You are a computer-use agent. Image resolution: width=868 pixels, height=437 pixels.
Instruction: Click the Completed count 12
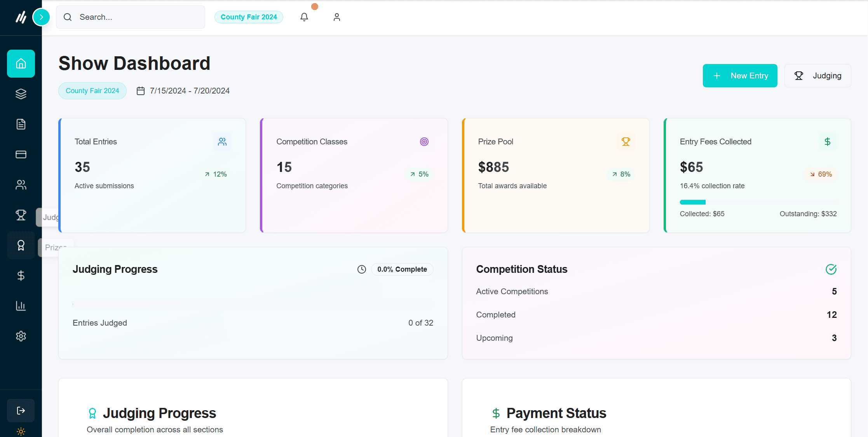click(x=832, y=315)
